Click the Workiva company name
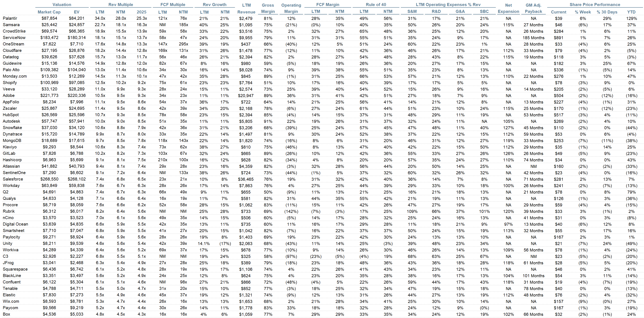The height and width of the screenshot is (318, 644). [10, 250]
